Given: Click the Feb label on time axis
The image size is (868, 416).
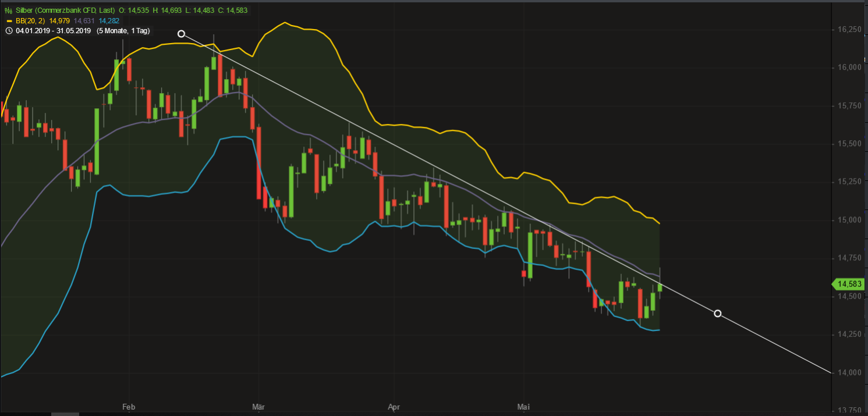Looking at the screenshot, I should coord(129,406).
